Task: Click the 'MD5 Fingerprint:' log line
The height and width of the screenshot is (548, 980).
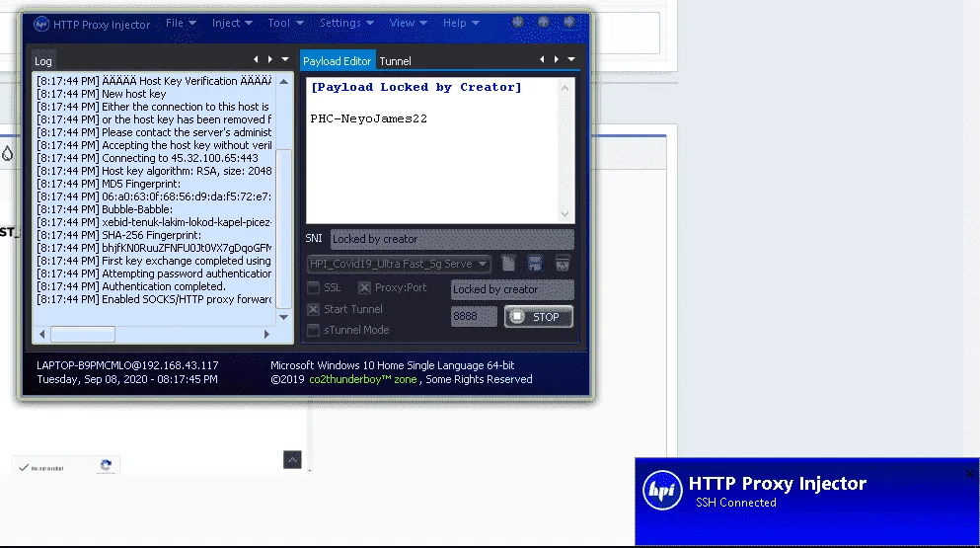Action: (x=109, y=184)
